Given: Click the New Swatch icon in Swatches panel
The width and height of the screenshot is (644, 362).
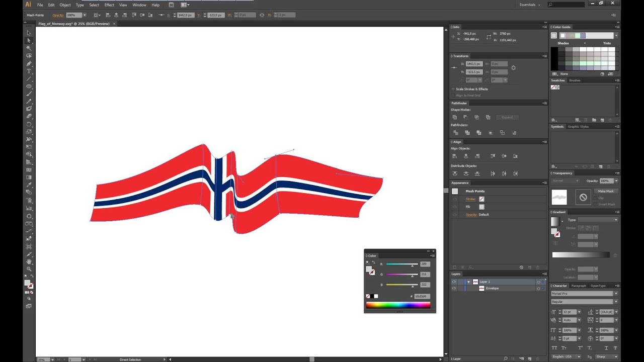Looking at the screenshot, I should (602, 120).
